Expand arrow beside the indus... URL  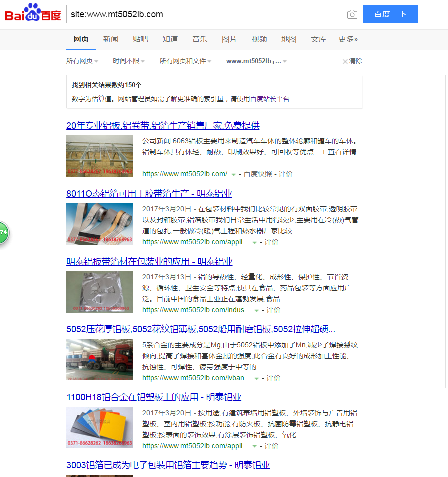click(257, 311)
